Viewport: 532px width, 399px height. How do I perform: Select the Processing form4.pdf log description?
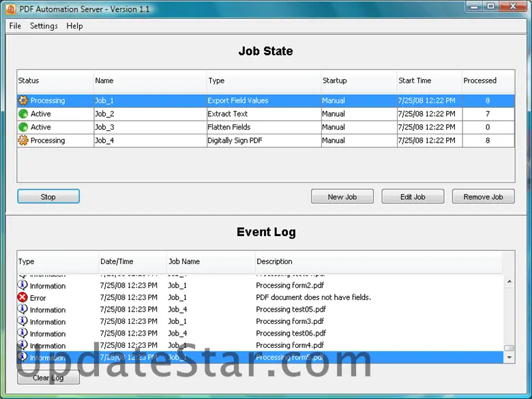click(x=290, y=345)
